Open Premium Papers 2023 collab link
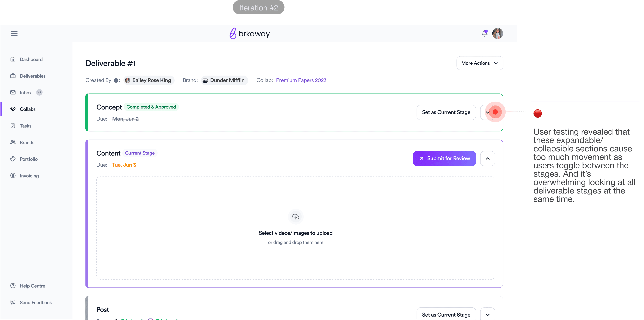 pyautogui.click(x=301, y=80)
